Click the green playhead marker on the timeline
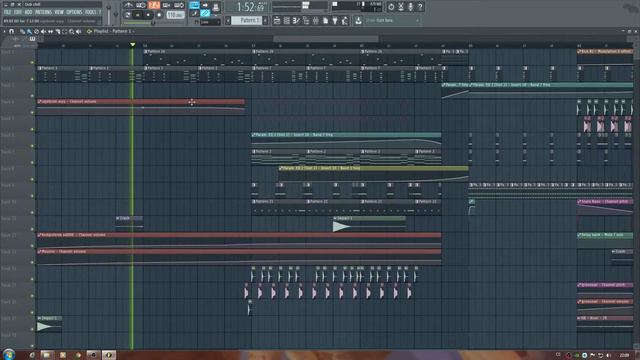Screen dimensions: 640x360 (132, 44)
